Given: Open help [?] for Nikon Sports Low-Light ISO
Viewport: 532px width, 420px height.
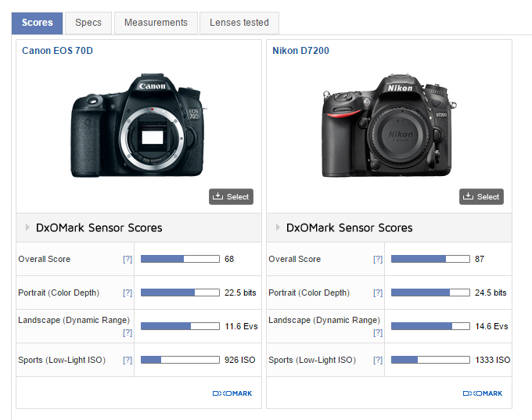Looking at the screenshot, I should 378,360.
